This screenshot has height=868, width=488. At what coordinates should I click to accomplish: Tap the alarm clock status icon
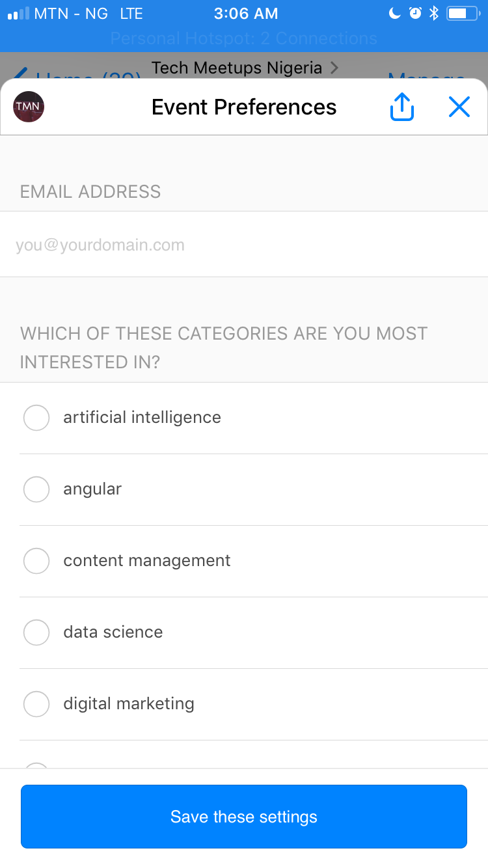415,13
